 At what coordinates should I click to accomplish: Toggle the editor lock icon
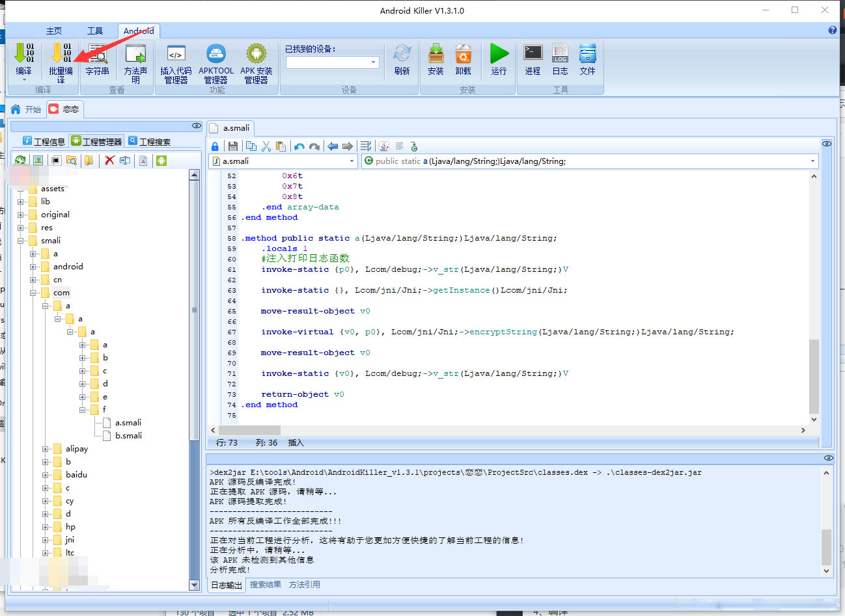(215, 146)
